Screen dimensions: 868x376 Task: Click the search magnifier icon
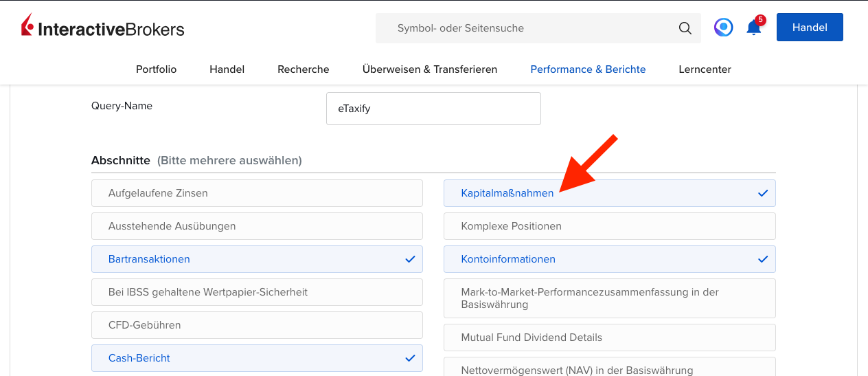pos(685,28)
